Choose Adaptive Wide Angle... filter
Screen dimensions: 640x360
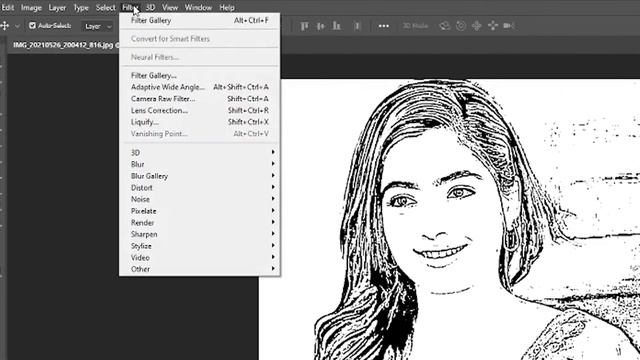(200, 87)
